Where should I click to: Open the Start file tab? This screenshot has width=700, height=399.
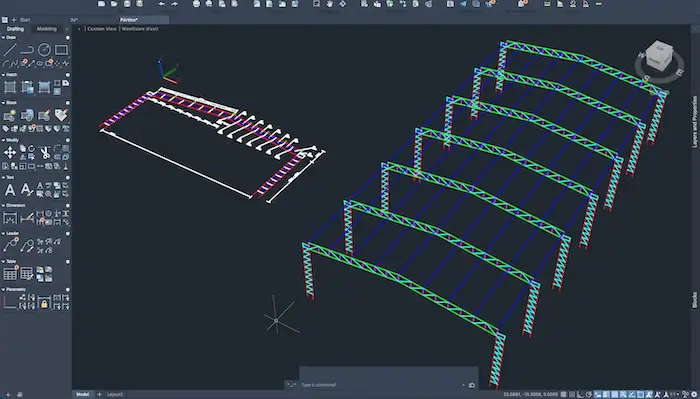coord(25,20)
